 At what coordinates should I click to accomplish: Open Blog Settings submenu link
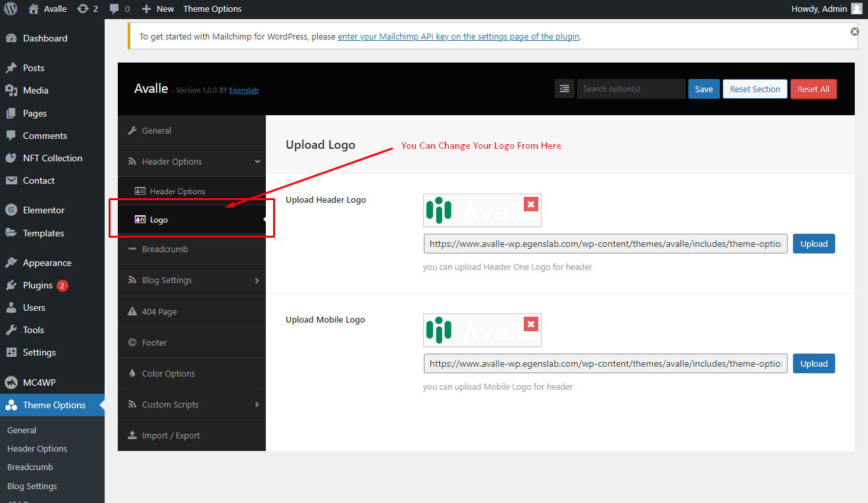(x=32, y=486)
